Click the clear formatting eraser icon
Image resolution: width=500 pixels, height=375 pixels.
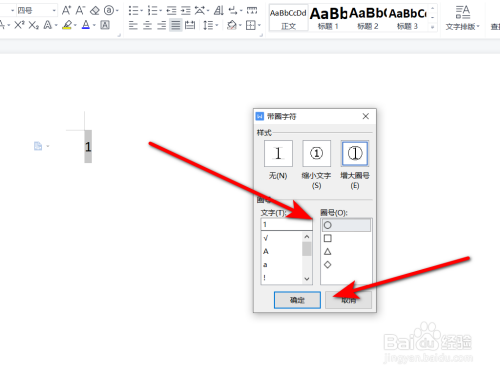95,11
